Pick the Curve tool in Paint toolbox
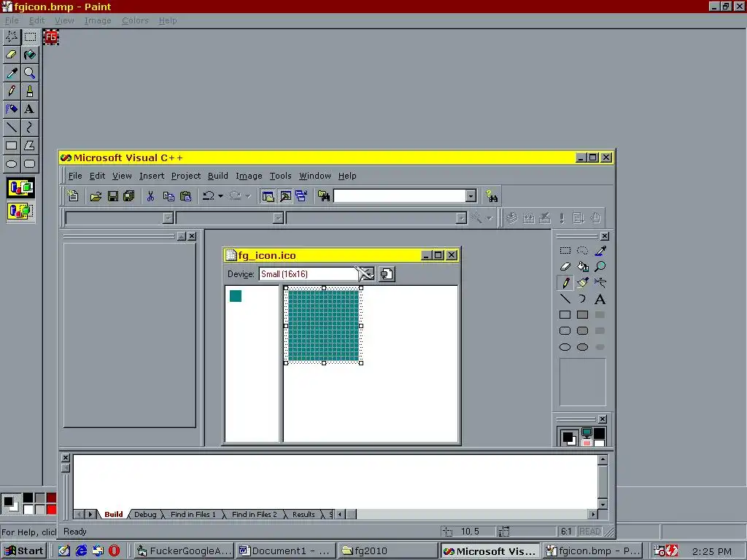Viewport: 747px width, 560px height. click(x=29, y=127)
